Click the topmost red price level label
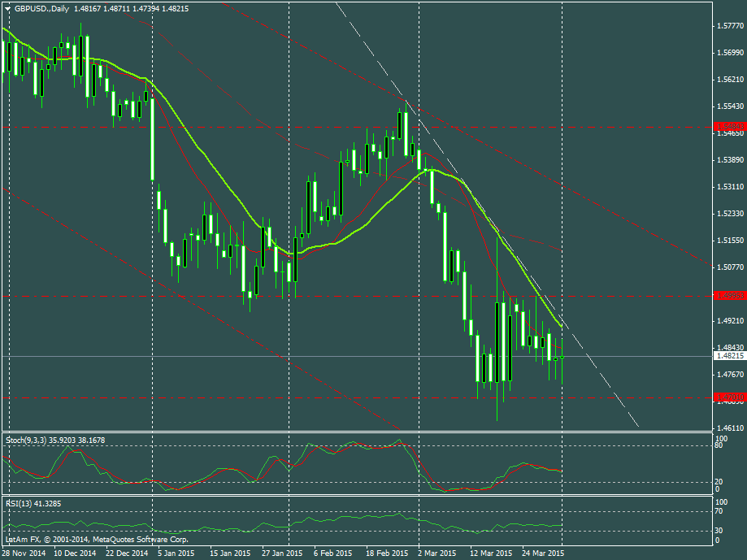Image resolution: width=747 pixels, height=560 pixels. click(729, 127)
